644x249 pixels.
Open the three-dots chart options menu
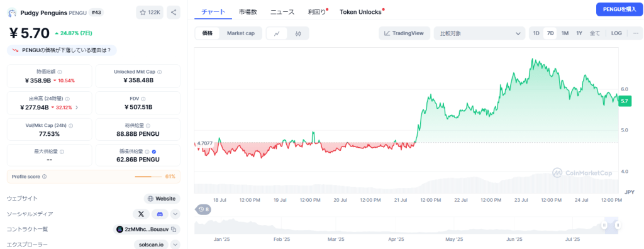tap(635, 33)
